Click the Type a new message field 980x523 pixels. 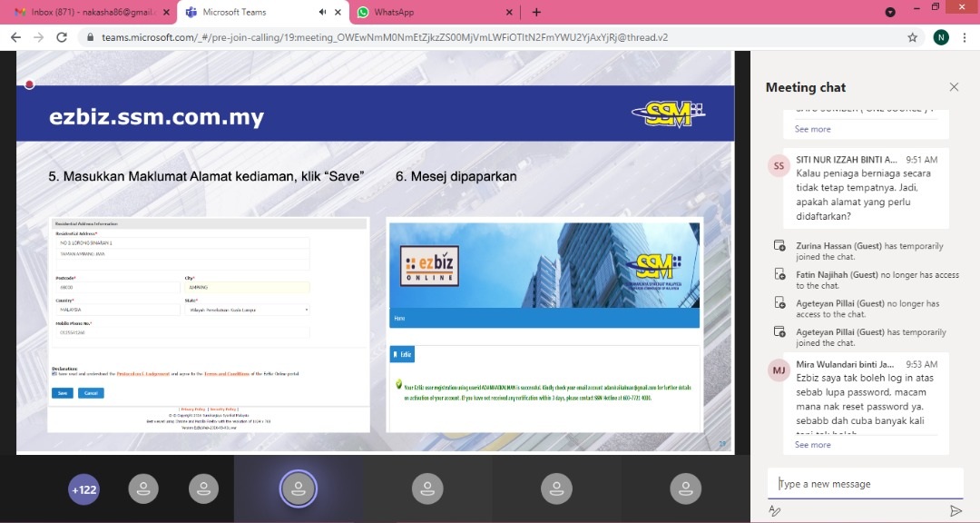click(864, 484)
